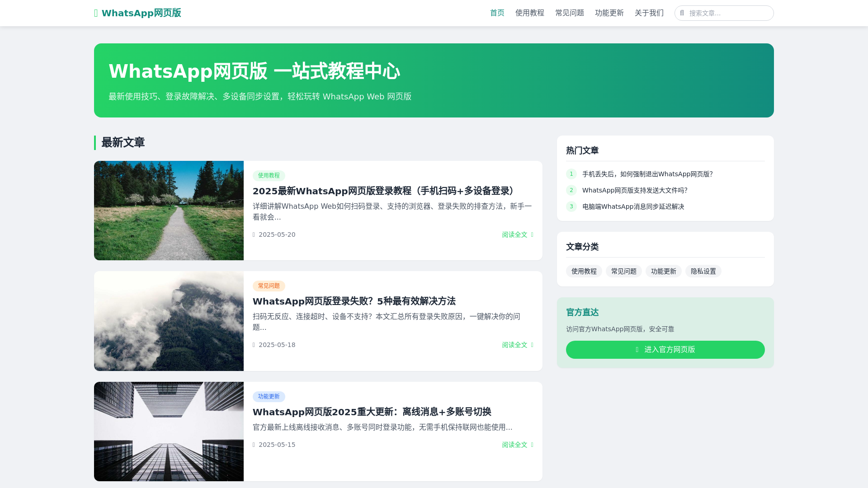868x488 pixels.
Task: Select the 使用教程 category chip in 文章分类
Action: (584, 271)
